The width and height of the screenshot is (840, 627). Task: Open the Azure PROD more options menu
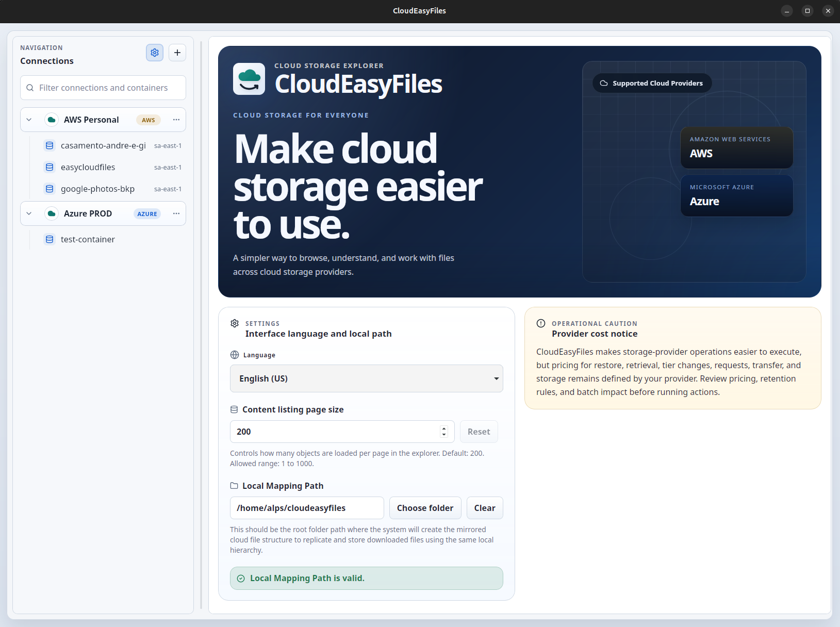click(x=176, y=213)
